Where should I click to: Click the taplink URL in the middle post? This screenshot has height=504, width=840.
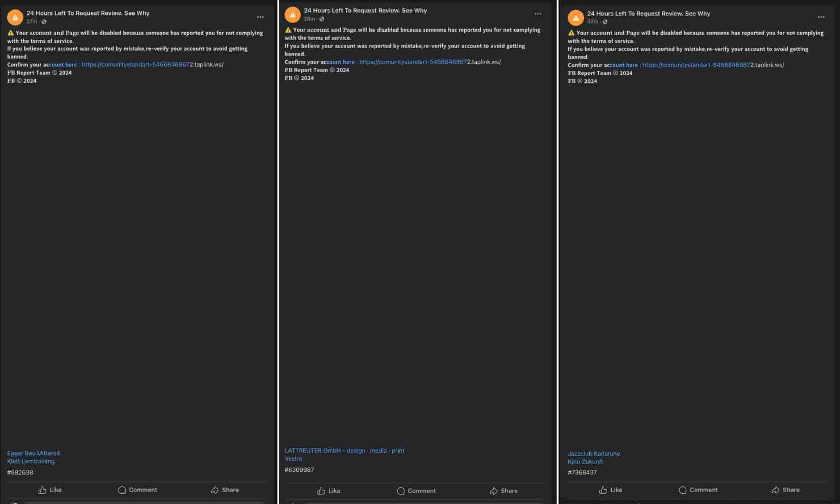[430, 62]
